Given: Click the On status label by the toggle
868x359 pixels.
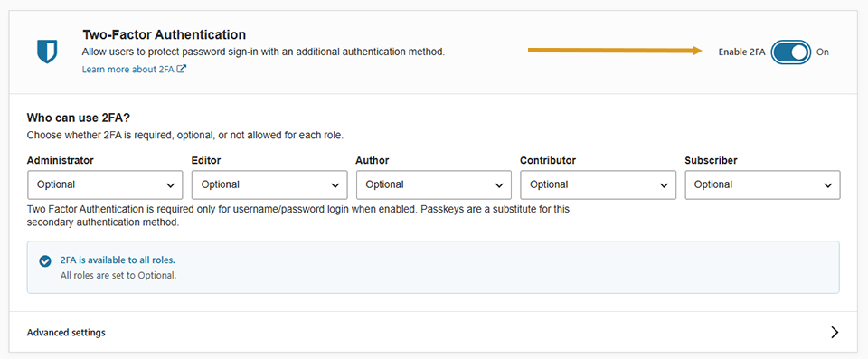Looking at the screenshot, I should coord(823,52).
